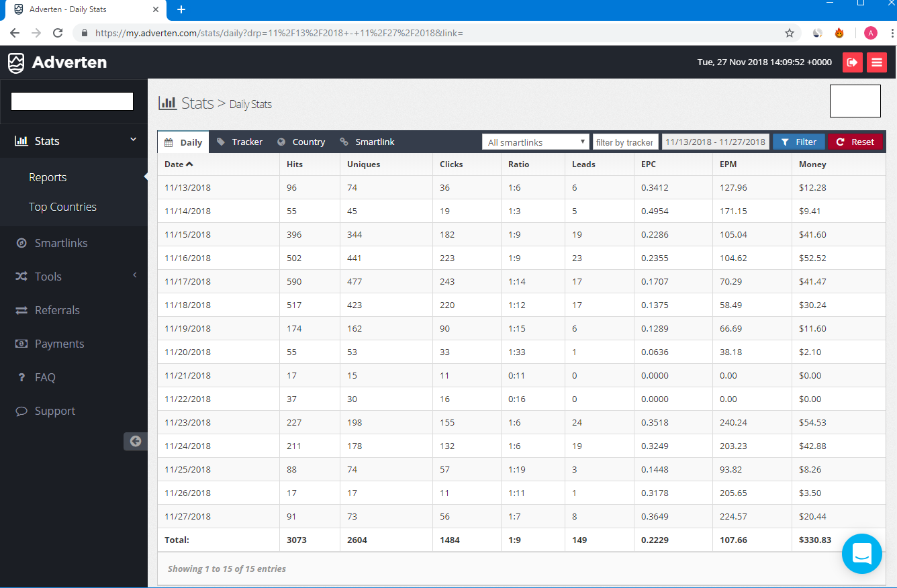Switch to the Country tab
The height and width of the screenshot is (588, 897).
(x=301, y=142)
